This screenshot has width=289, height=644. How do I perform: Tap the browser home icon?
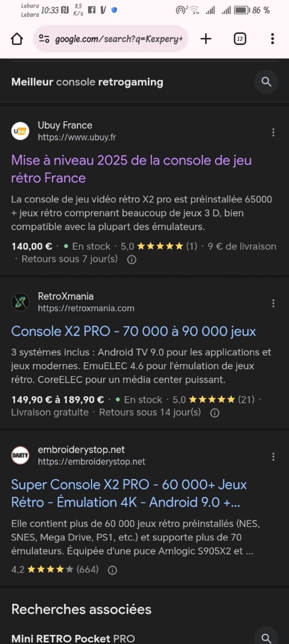click(17, 39)
